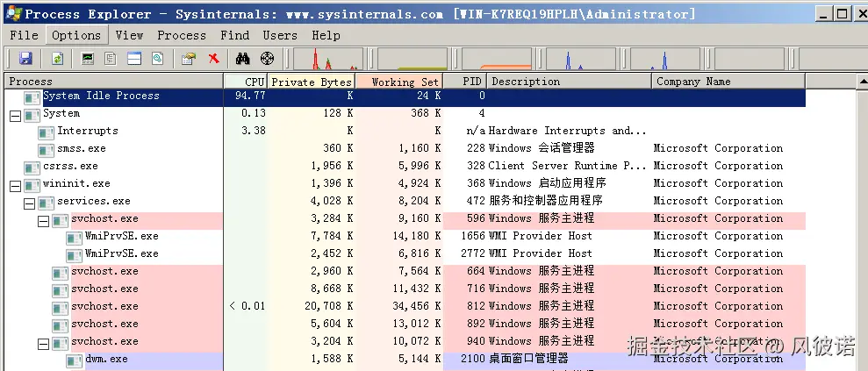Viewport: 868px width, 371px height.
Task: Open the View menu
Action: [x=130, y=35]
